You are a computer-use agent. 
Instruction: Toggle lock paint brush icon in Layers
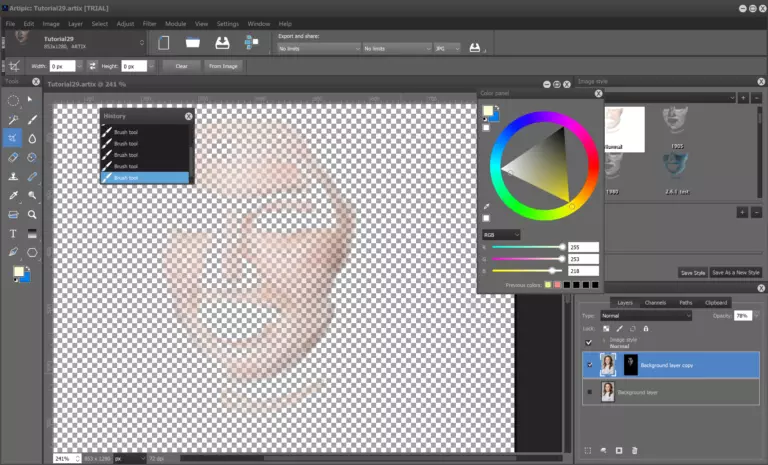[x=620, y=329]
